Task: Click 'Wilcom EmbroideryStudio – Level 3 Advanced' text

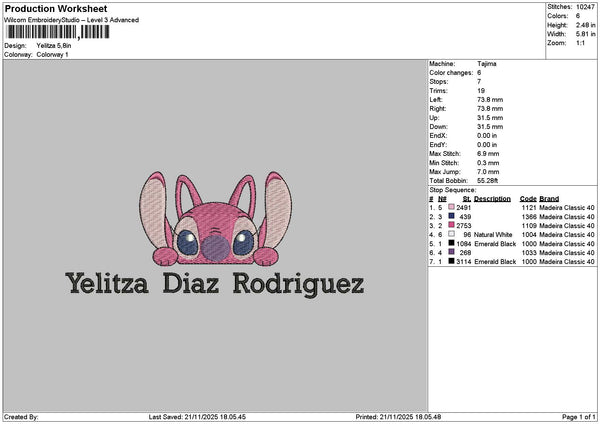Action: point(72,20)
